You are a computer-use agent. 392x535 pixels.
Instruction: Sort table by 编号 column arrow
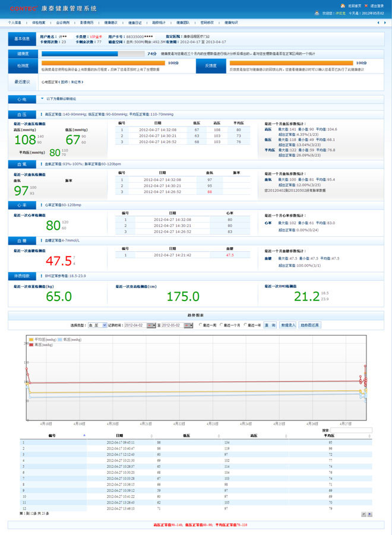(84, 435)
